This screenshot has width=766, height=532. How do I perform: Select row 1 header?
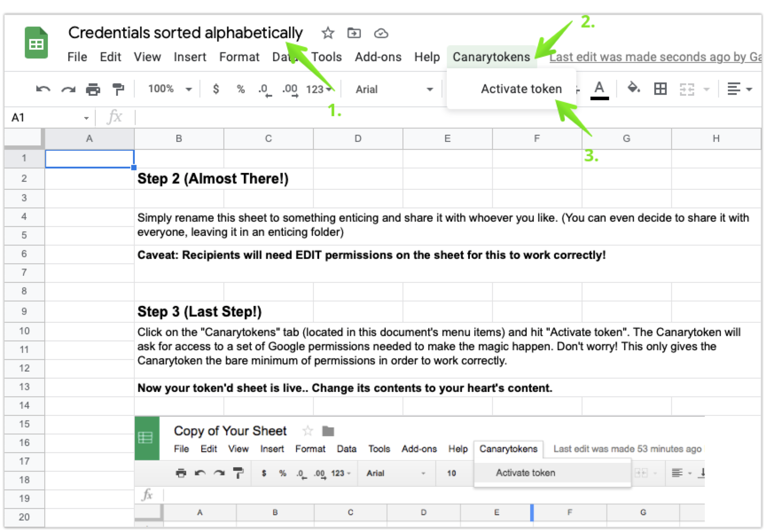(x=24, y=158)
